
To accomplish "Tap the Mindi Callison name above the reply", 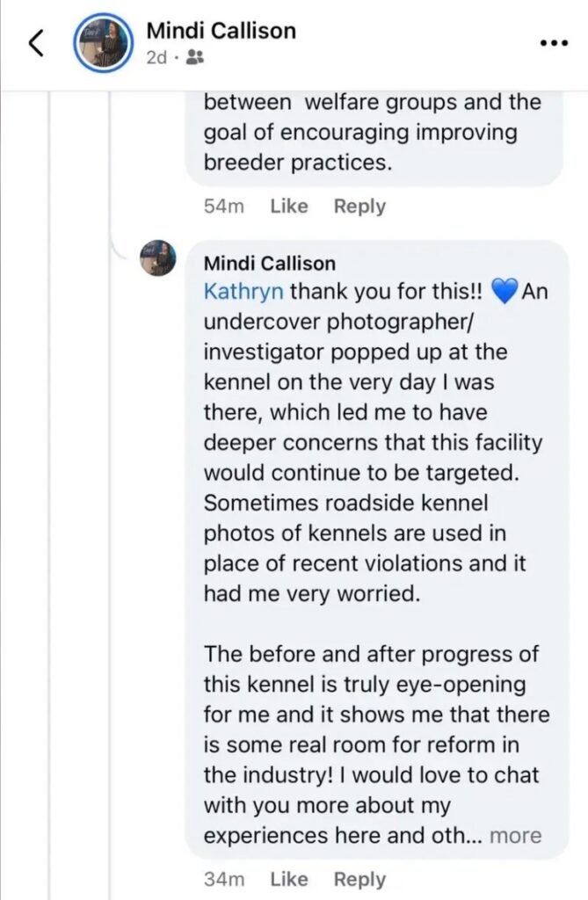I will pyautogui.click(x=269, y=264).
